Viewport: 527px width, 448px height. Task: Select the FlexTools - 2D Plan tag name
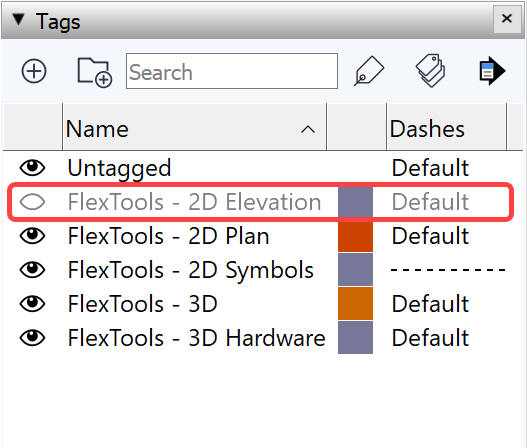pyautogui.click(x=168, y=236)
